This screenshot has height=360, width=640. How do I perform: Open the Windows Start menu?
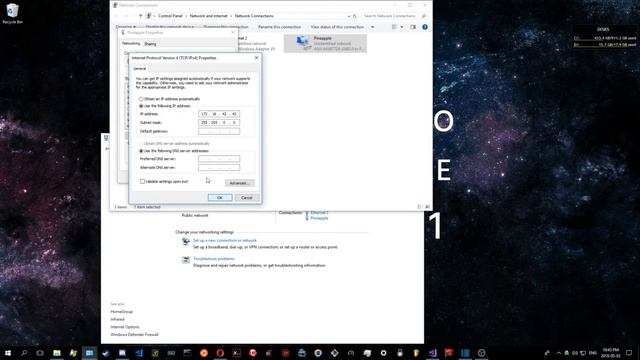click(8, 353)
